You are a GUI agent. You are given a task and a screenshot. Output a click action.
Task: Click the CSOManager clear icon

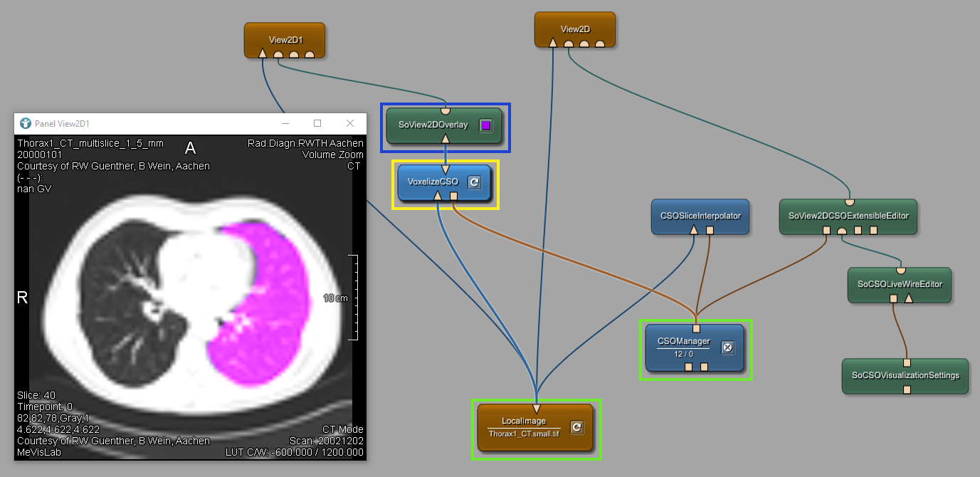727,347
